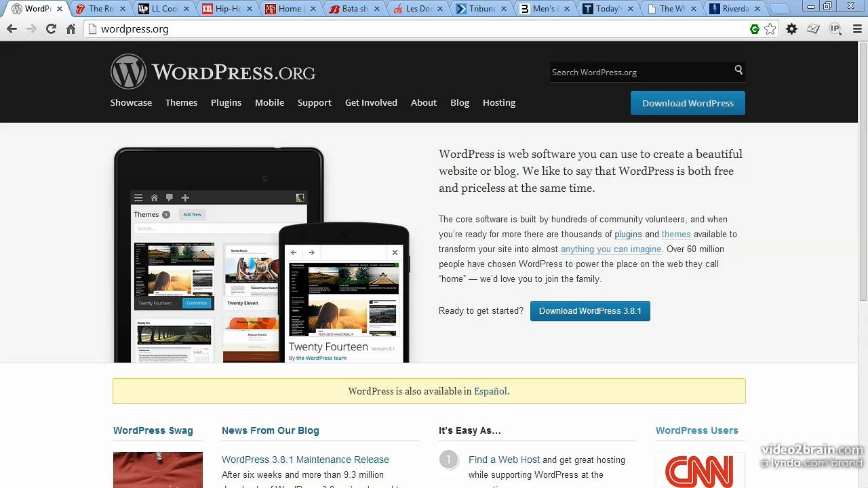Image resolution: width=868 pixels, height=488 pixels.
Task: Close the 'LL Cool' tab
Action: click(x=187, y=9)
